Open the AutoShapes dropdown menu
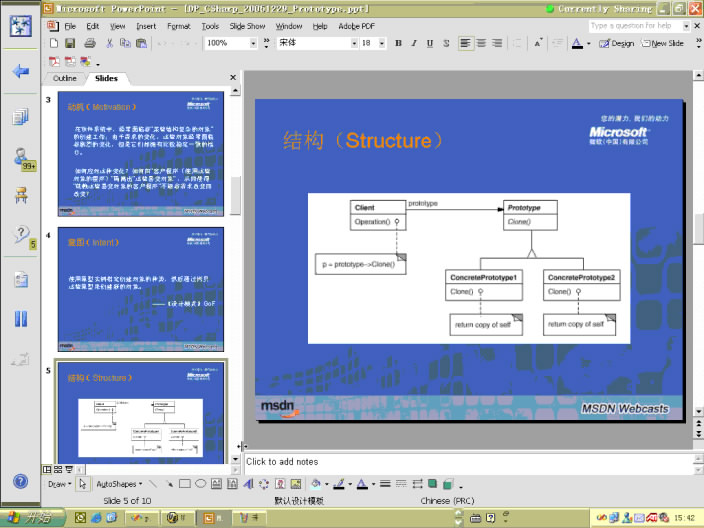704x528 pixels. pyautogui.click(x=118, y=484)
